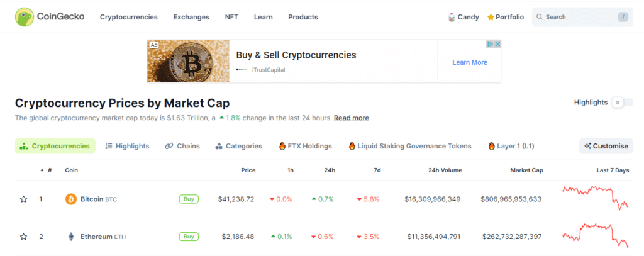
Task: Star Ethereum as favorite
Action: tap(23, 237)
